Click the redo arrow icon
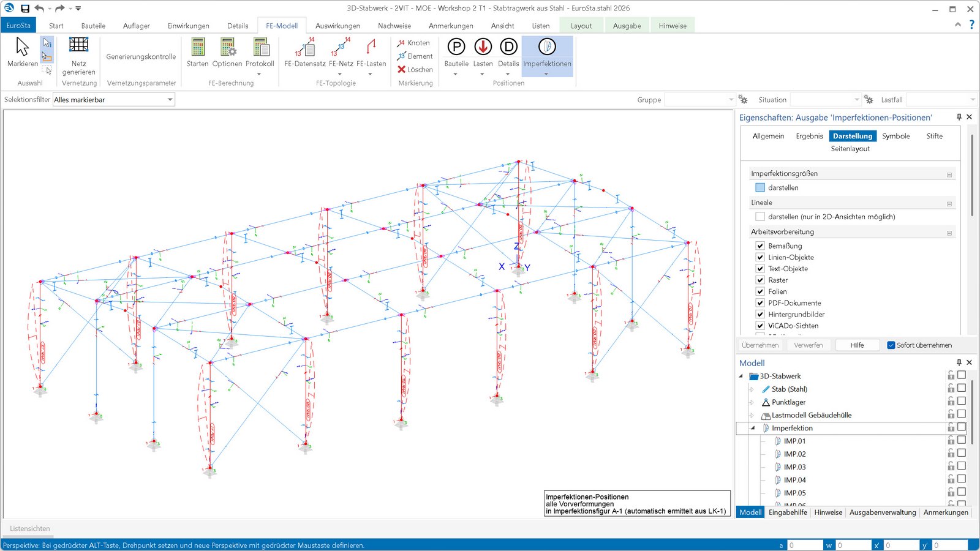This screenshot has height=551, width=980. point(59,9)
